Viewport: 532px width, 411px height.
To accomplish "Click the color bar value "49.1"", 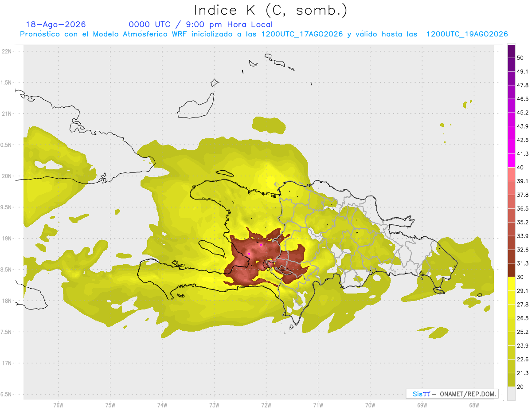I will [522, 71].
